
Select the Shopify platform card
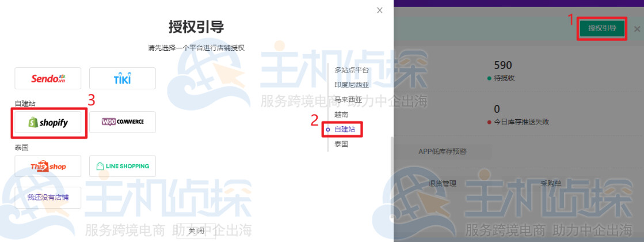click(48, 122)
